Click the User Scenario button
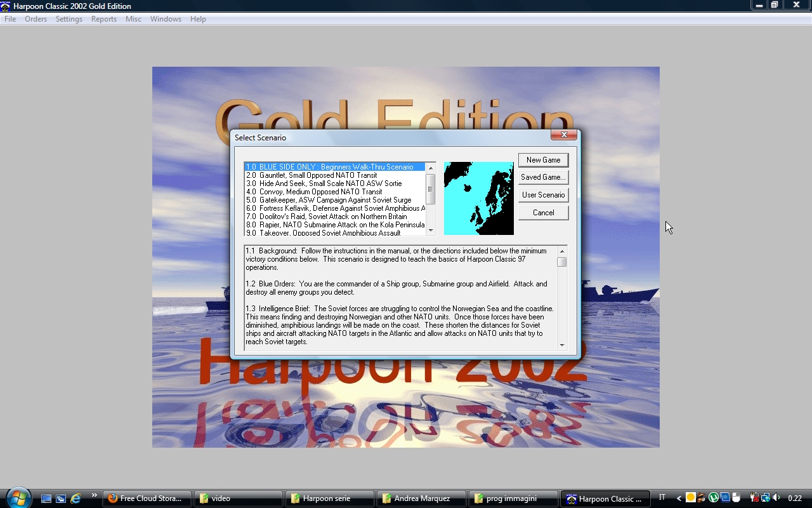 tap(543, 195)
